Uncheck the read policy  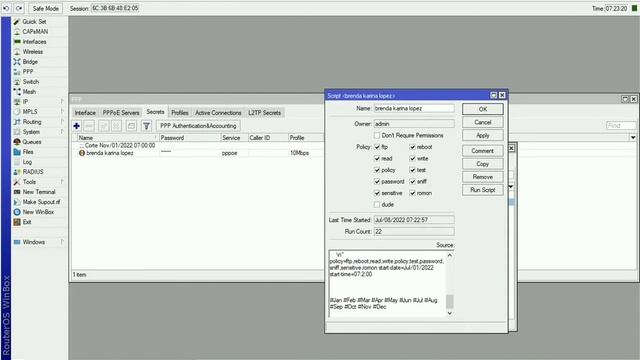click(377, 158)
